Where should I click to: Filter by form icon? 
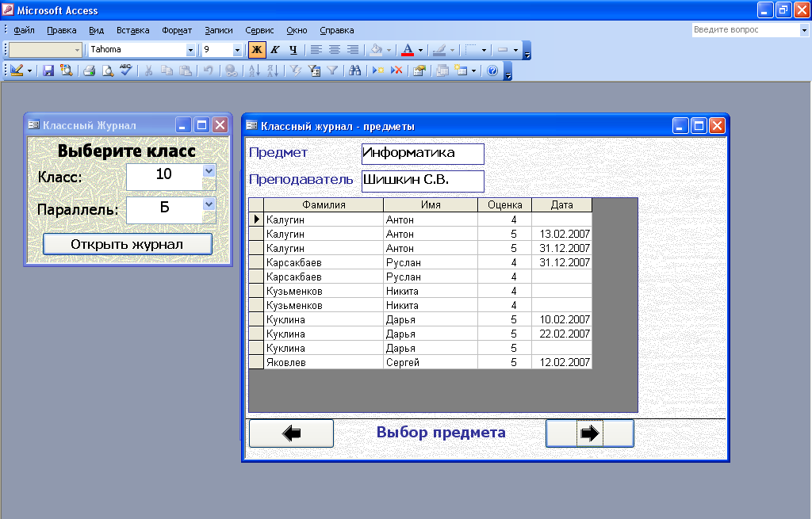tap(314, 71)
